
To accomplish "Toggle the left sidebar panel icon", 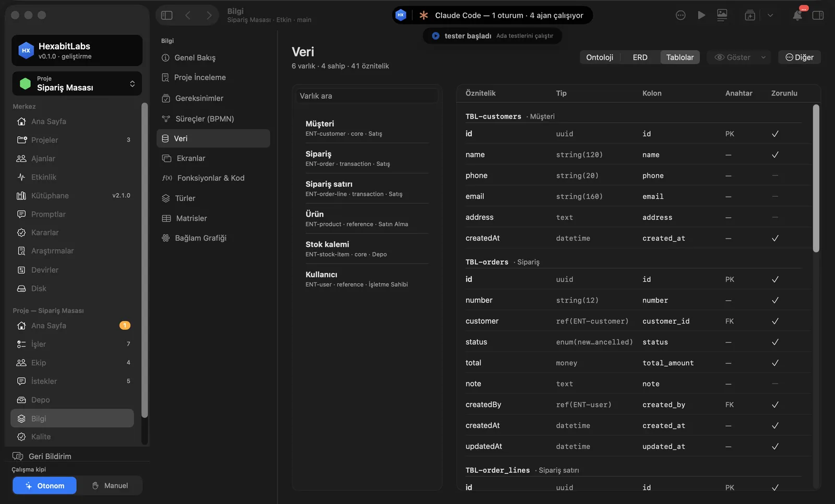I will tap(167, 15).
